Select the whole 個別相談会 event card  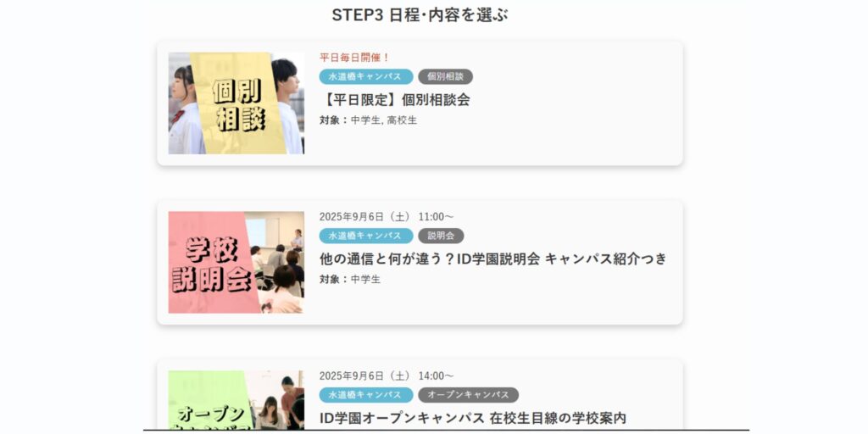[x=420, y=103]
